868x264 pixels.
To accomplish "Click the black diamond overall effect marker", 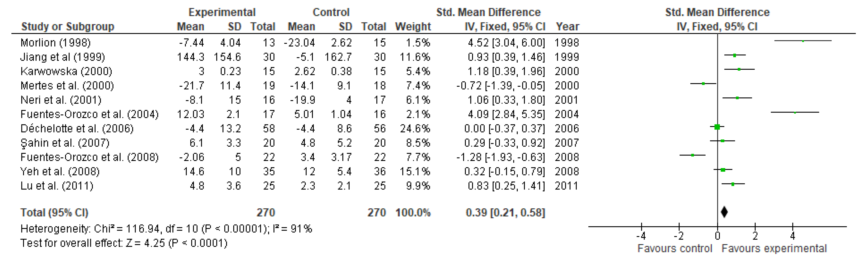I will pyautogui.click(x=724, y=212).
